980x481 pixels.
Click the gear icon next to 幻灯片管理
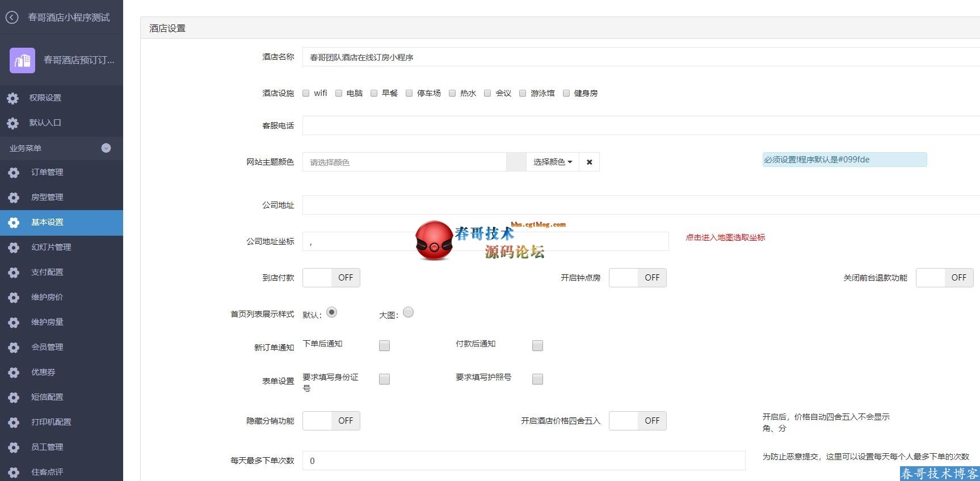14,248
